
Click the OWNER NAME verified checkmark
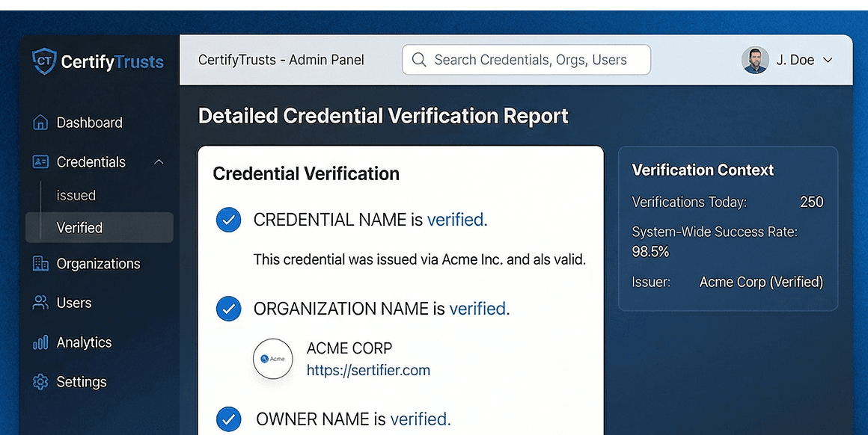coord(228,419)
